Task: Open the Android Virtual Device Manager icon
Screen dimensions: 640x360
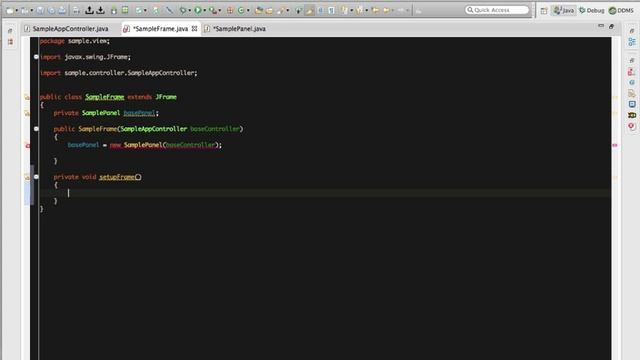Action: pyautogui.click(x=125, y=11)
